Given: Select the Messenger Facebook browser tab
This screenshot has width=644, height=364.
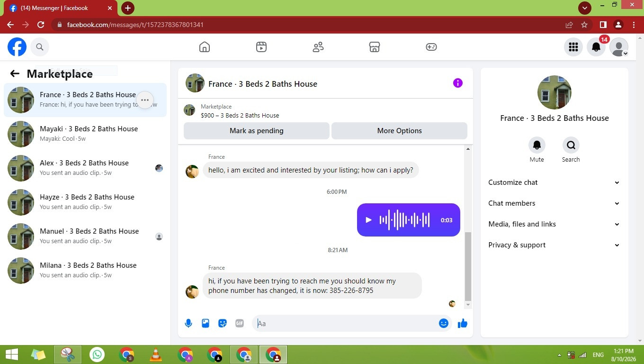Looking at the screenshot, I should [62, 8].
